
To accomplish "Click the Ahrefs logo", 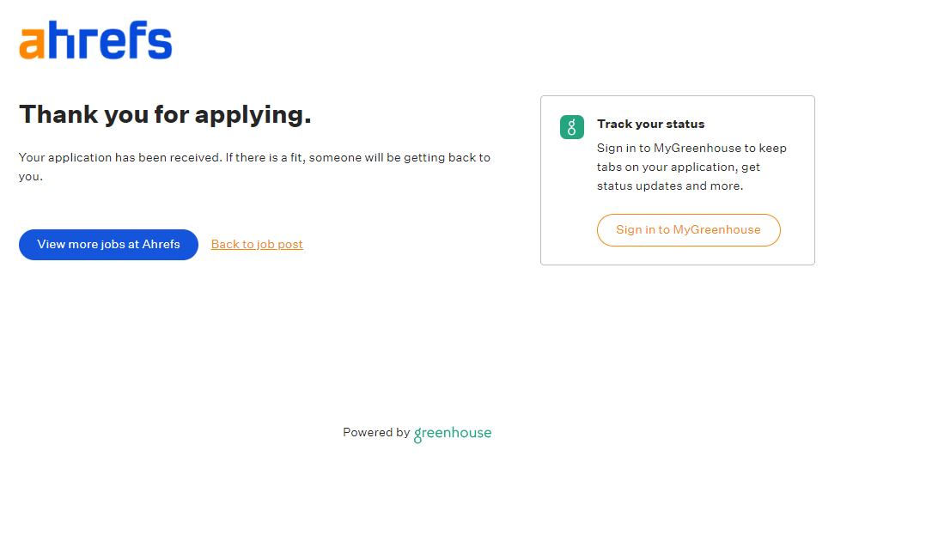I will point(95,41).
